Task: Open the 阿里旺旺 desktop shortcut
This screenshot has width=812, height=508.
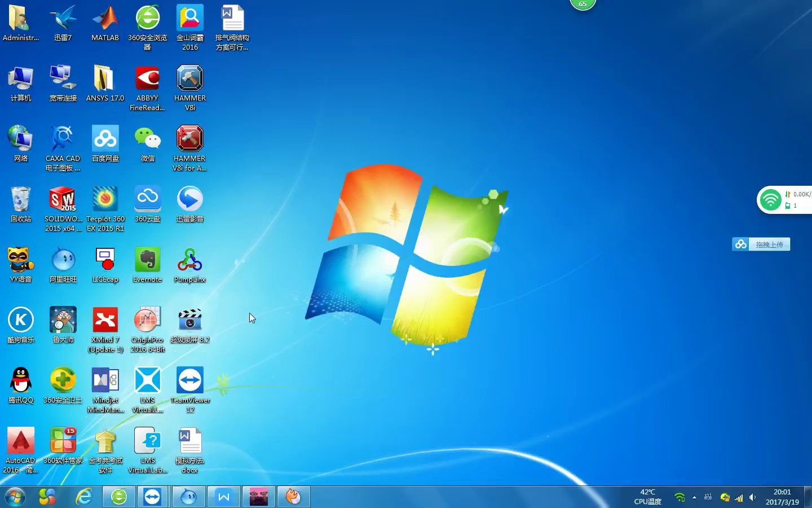Action: (x=63, y=265)
